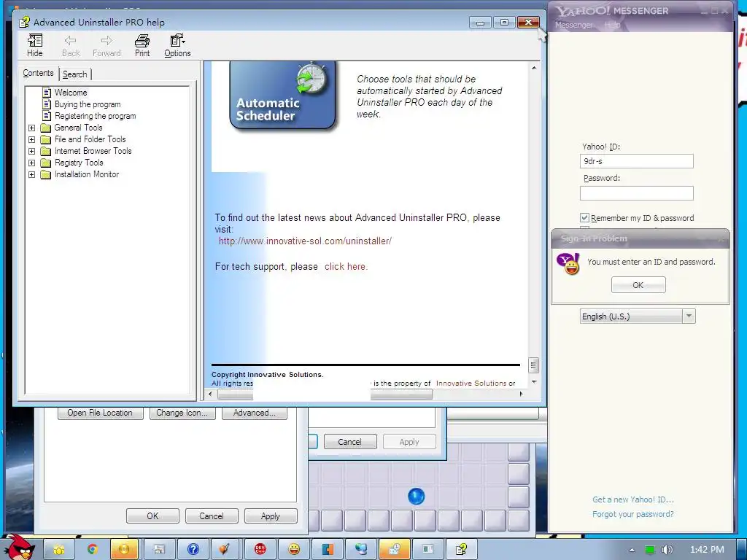The image size is (747, 560).
Task: Open the Buying the program topic
Action: pyautogui.click(x=88, y=104)
